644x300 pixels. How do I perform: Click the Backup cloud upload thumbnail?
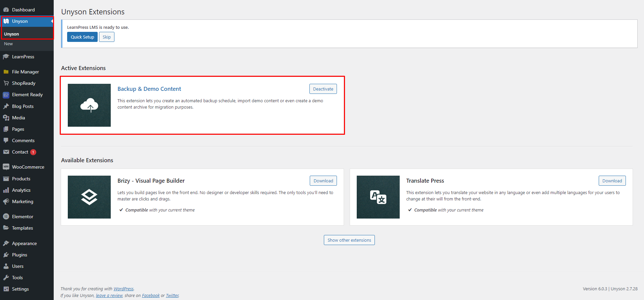click(89, 105)
